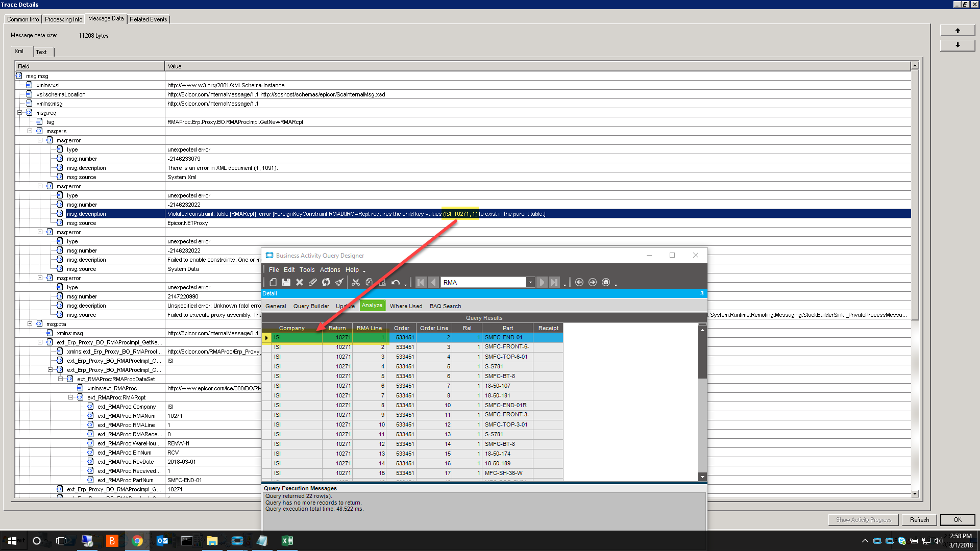Image resolution: width=980 pixels, height=551 pixels.
Task: Open Windows Start menu
Action: (x=12, y=541)
